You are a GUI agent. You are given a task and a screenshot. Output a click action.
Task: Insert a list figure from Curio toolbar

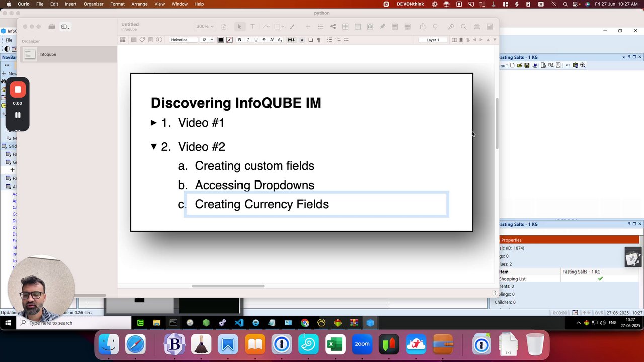320,27
